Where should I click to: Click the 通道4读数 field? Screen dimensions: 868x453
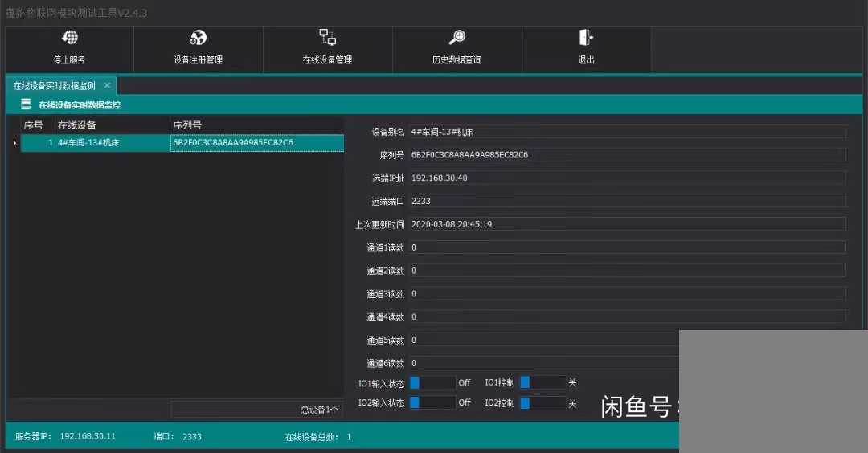(x=628, y=317)
